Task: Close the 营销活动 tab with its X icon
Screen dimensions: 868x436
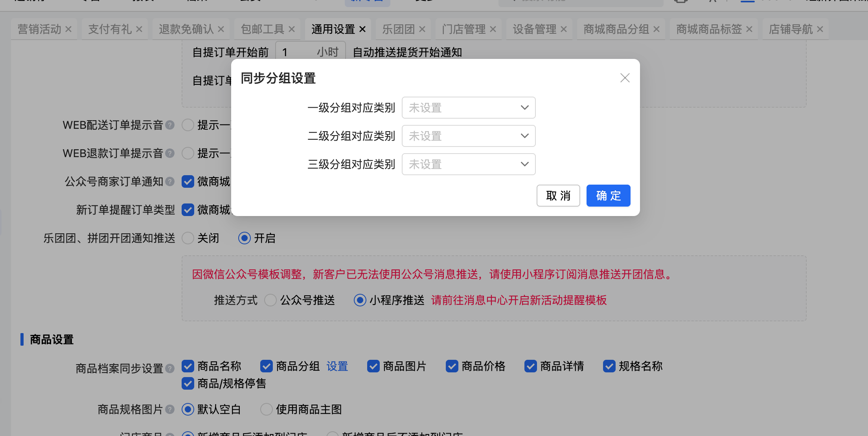Action: click(x=68, y=29)
